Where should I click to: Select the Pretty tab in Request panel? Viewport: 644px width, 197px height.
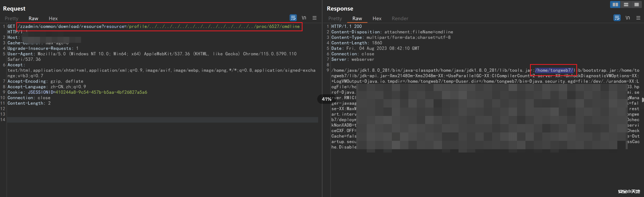point(11,19)
